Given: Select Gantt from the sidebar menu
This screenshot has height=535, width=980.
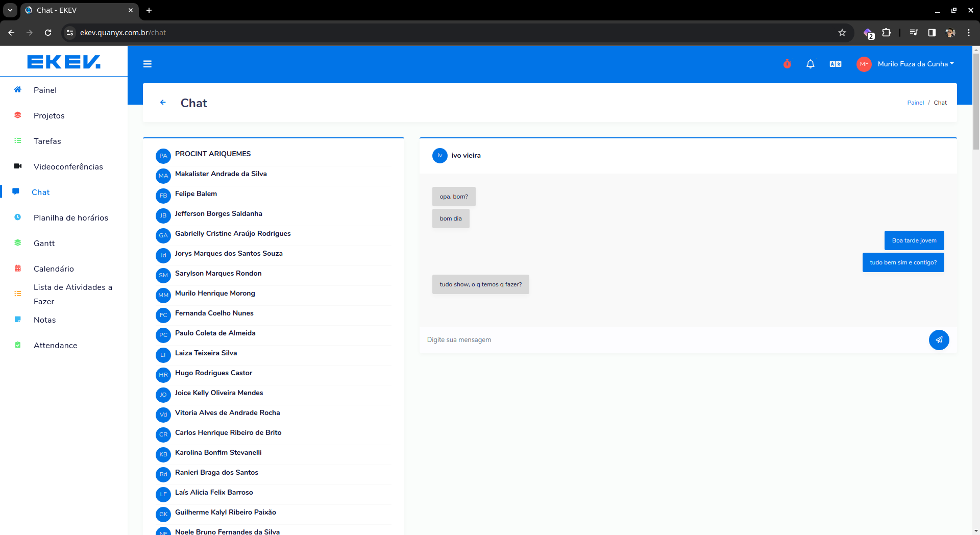Looking at the screenshot, I should (44, 244).
